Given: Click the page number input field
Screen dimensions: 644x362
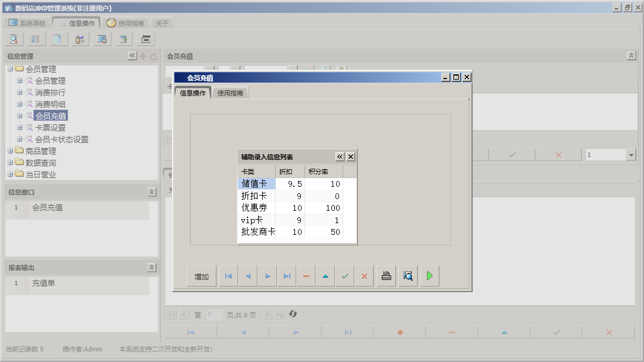Looking at the screenshot, I should tap(215, 315).
